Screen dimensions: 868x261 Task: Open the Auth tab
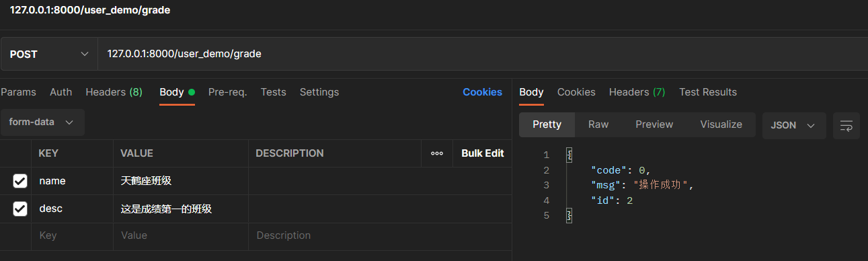point(61,92)
